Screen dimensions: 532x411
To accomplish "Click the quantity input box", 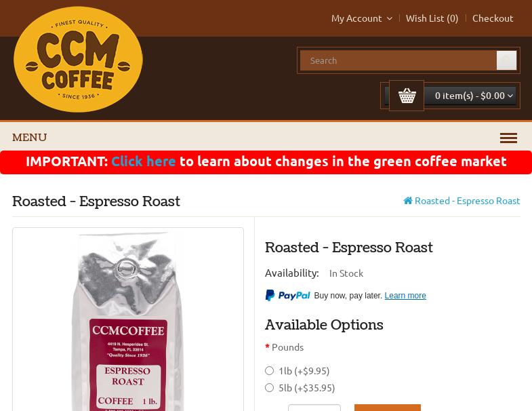I will pos(314,408).
